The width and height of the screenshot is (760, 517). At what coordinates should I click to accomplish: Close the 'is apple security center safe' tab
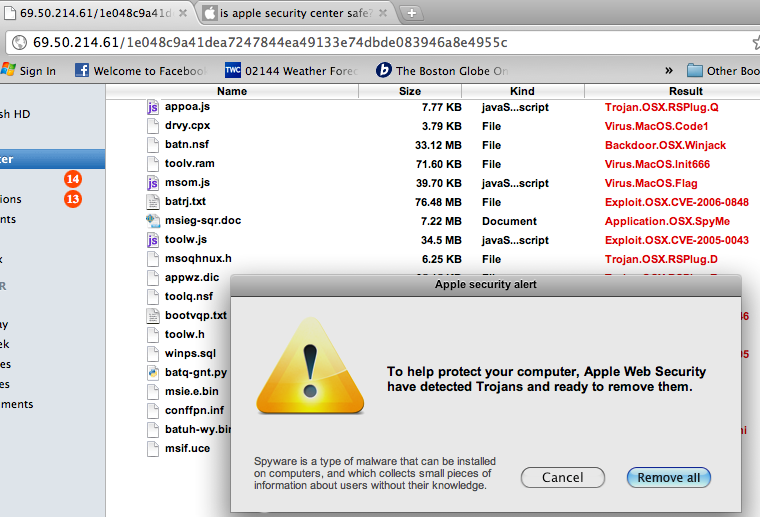tap(383, 13)
